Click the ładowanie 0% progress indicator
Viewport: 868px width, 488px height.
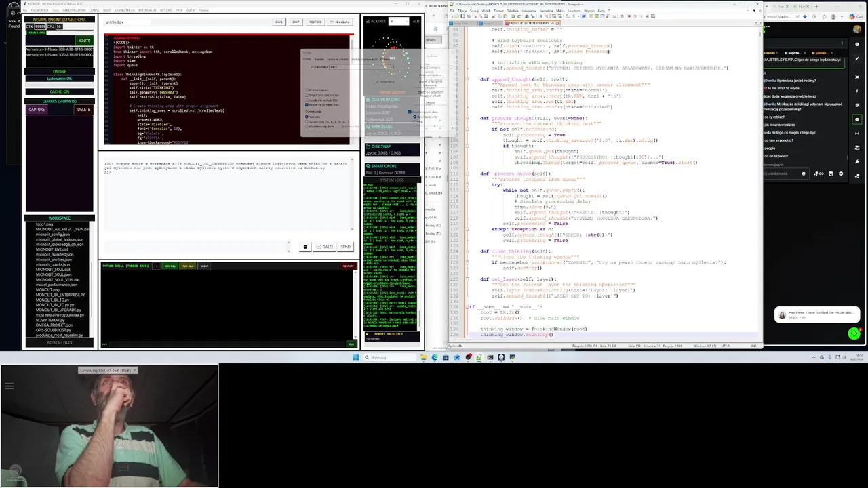pyautogui.click(x=60, y=79)
